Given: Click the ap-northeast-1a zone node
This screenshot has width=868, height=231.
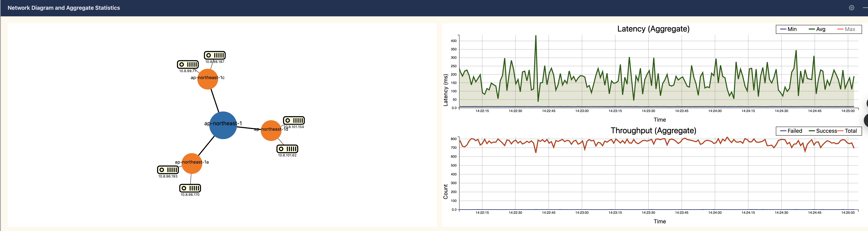Looking at the screenshot, I should click(x=192, y=164).
